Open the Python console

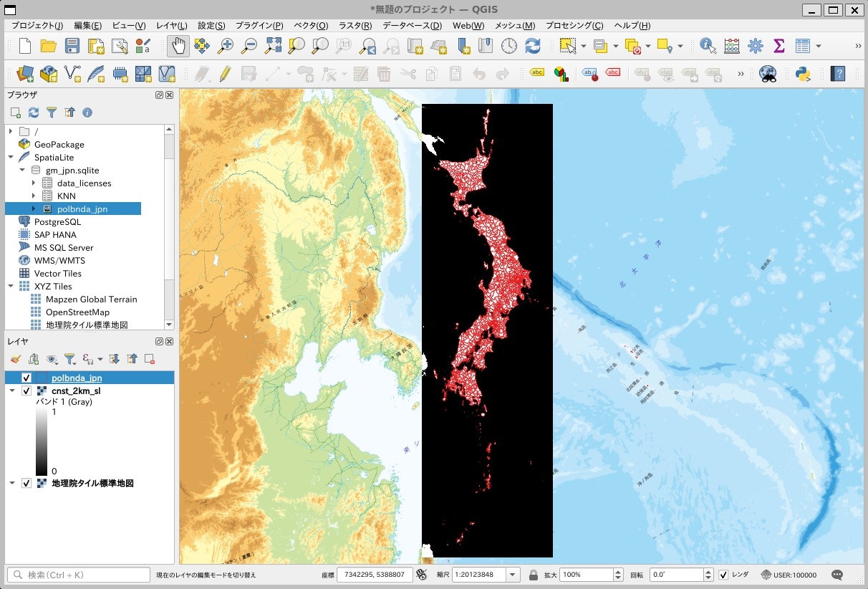[x=804, y=73]
